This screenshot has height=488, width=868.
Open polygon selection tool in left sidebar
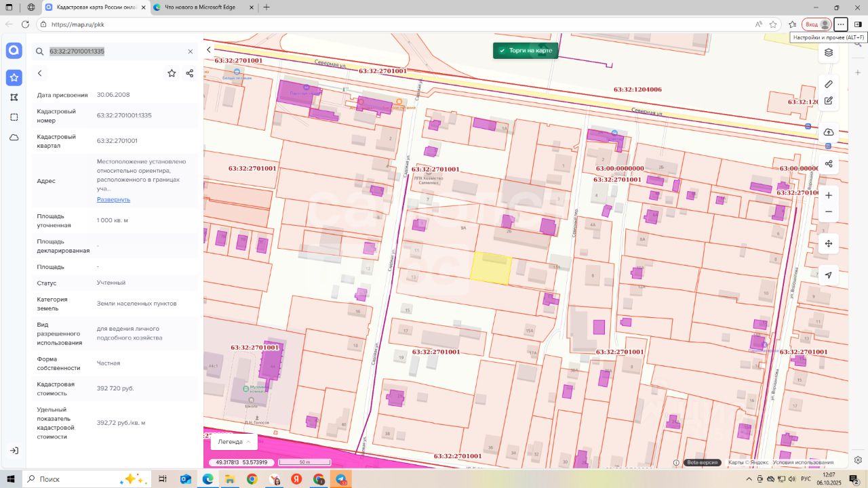click(x=14, y=98)
